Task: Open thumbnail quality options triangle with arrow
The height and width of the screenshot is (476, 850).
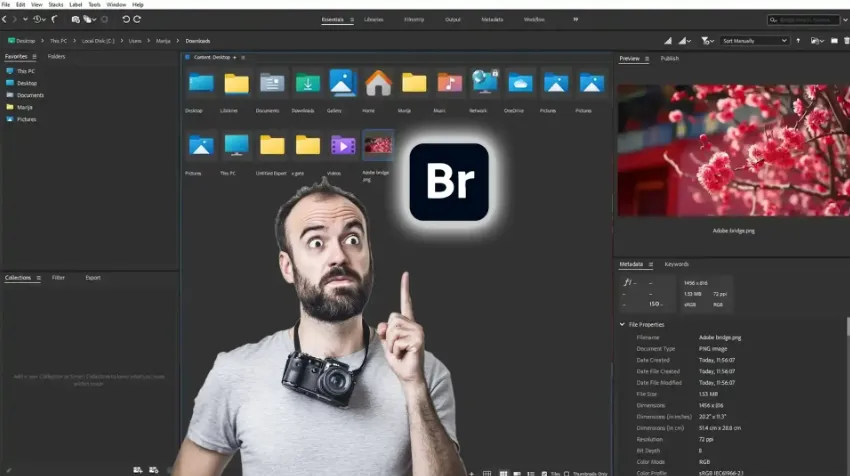Action: coord(685,41)
